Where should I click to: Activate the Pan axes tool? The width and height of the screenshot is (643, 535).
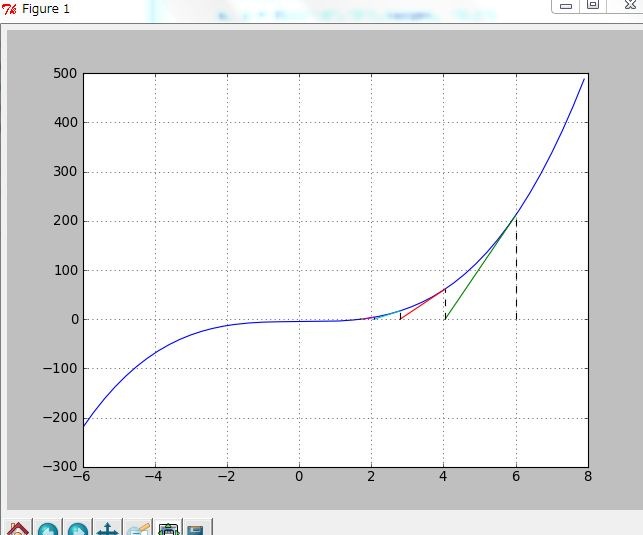107,528
